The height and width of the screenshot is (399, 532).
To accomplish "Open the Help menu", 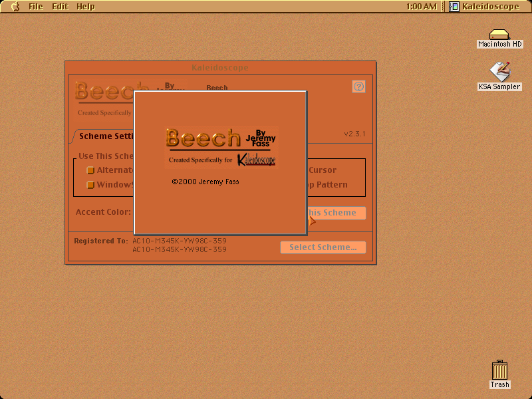I will 86,7.
